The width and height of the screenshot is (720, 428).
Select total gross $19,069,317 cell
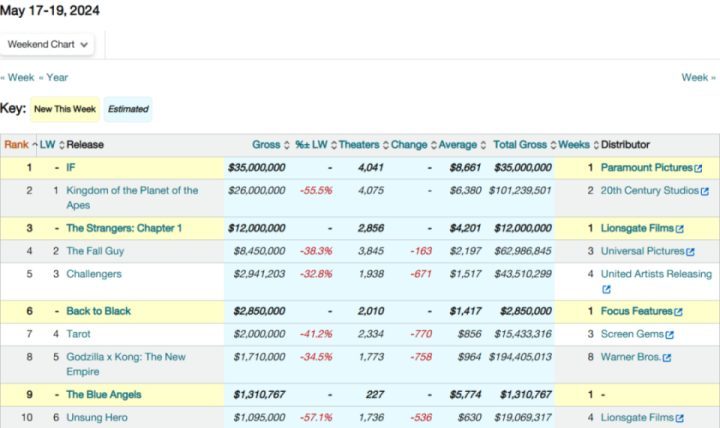click(523, 417)
